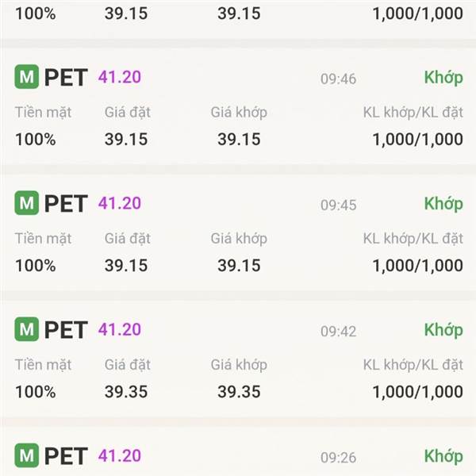Click the purple 41.20 price on the 09:46 order
The image size is (476, 476).
pos(119,77)
